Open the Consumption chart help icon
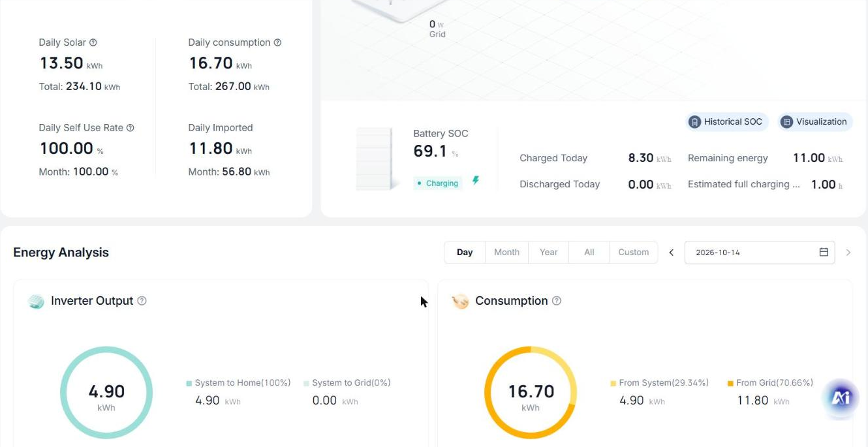This screenshot has width=868, height=447. [557, 301]
